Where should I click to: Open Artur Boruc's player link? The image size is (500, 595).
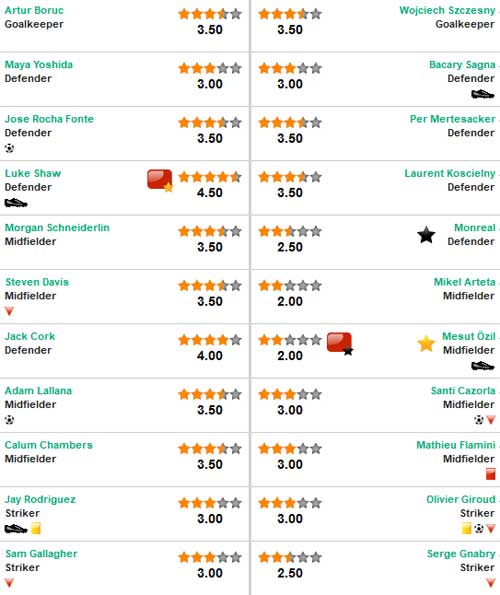(x=34, y=10)
